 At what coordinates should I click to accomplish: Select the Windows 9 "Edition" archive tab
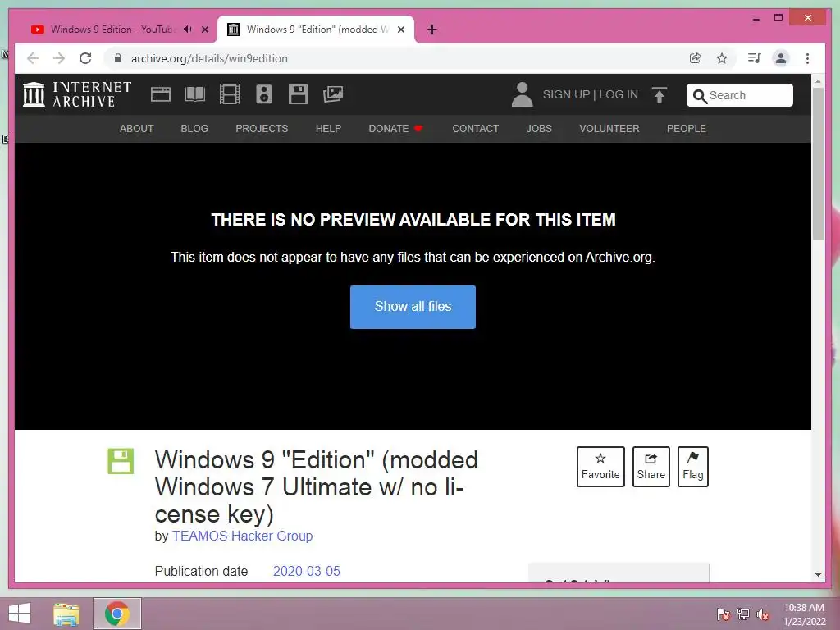(316, 30)
